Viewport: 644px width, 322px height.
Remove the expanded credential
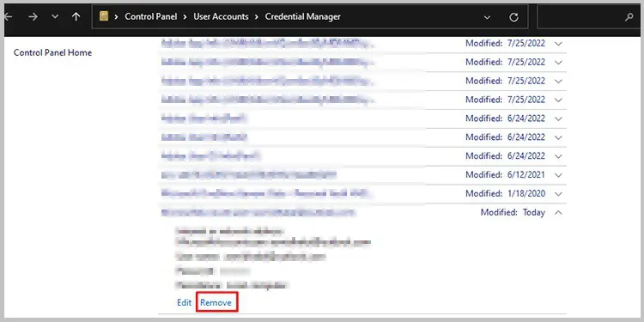(x=216, y=303)
